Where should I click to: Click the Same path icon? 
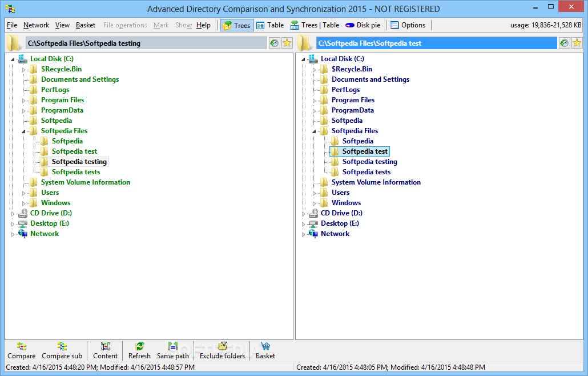click(x=173, y=346)
